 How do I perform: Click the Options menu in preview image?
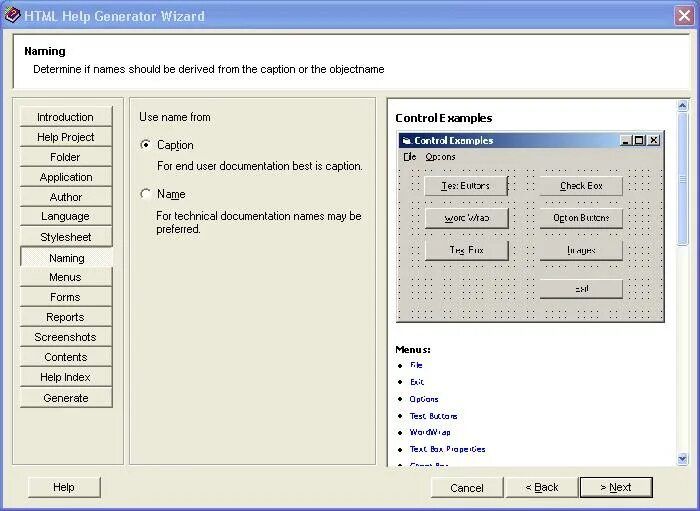[440, 157]
